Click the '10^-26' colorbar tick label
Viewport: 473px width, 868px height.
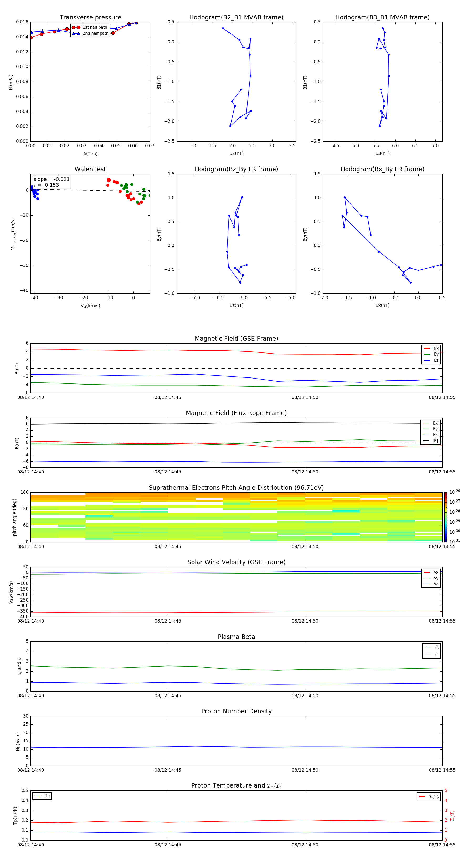click(x=455, y=492)
